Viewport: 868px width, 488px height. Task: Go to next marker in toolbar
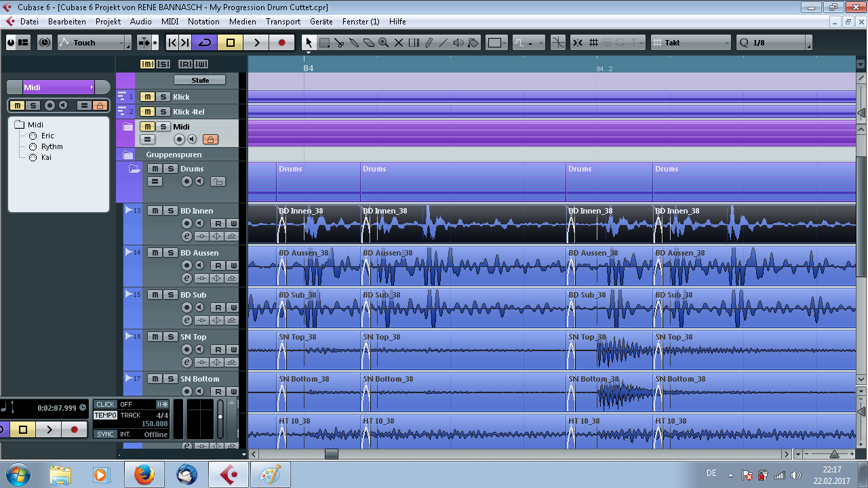(184, 43)
